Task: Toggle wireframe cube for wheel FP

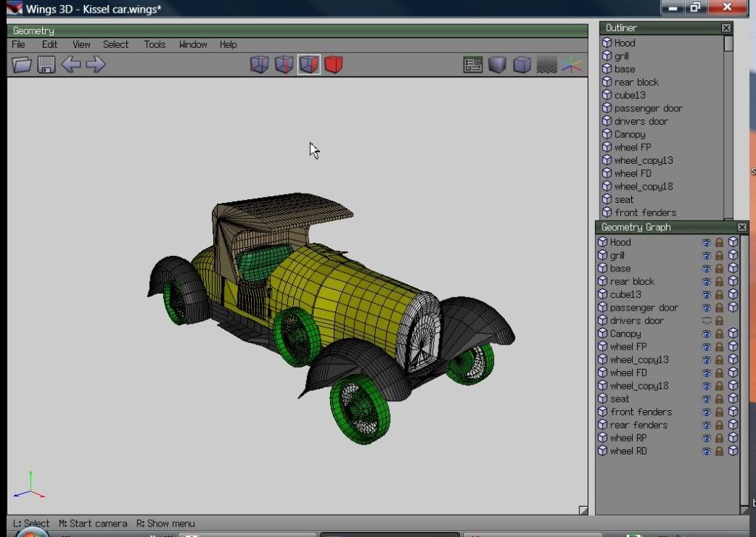Action: 732,347
